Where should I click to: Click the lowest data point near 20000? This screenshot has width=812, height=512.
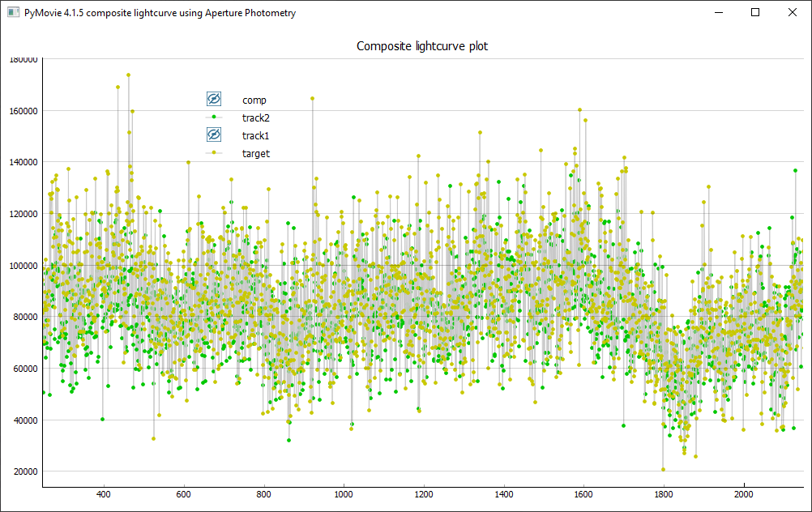point(663,470)
